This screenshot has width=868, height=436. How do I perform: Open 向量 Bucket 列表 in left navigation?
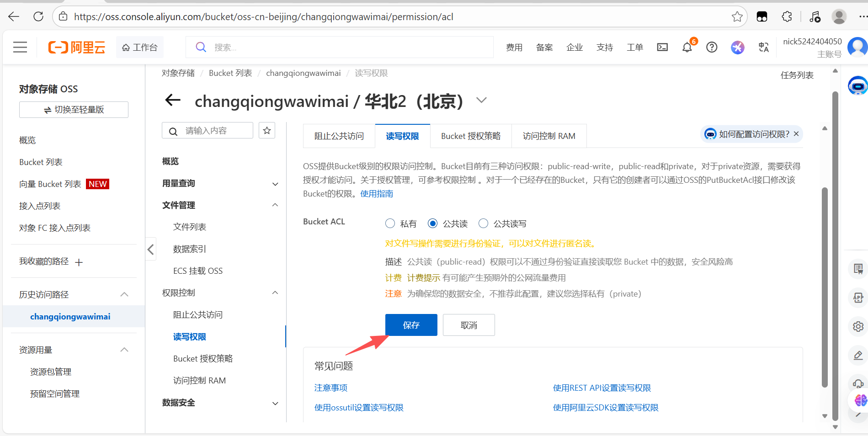tap(50, 184)
